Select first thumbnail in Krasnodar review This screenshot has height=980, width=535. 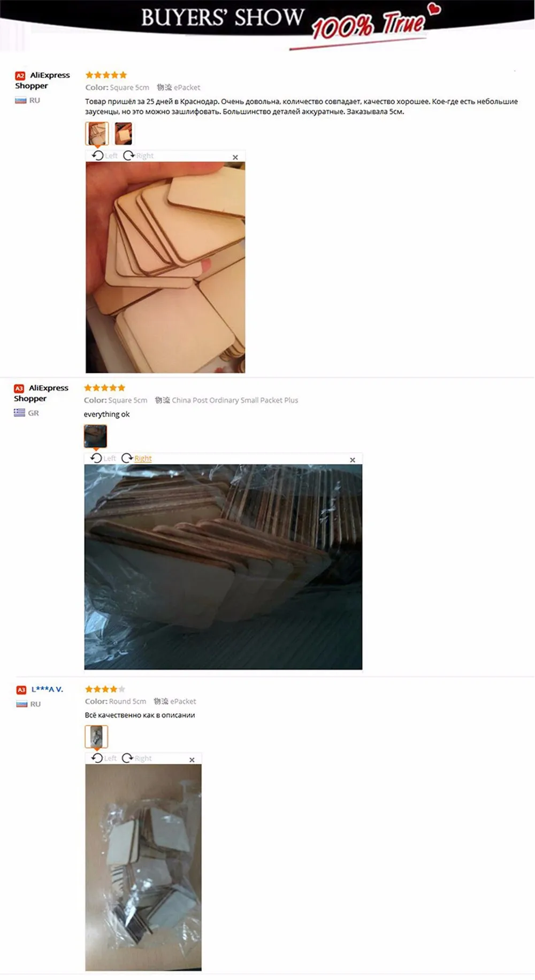point(97,134)
